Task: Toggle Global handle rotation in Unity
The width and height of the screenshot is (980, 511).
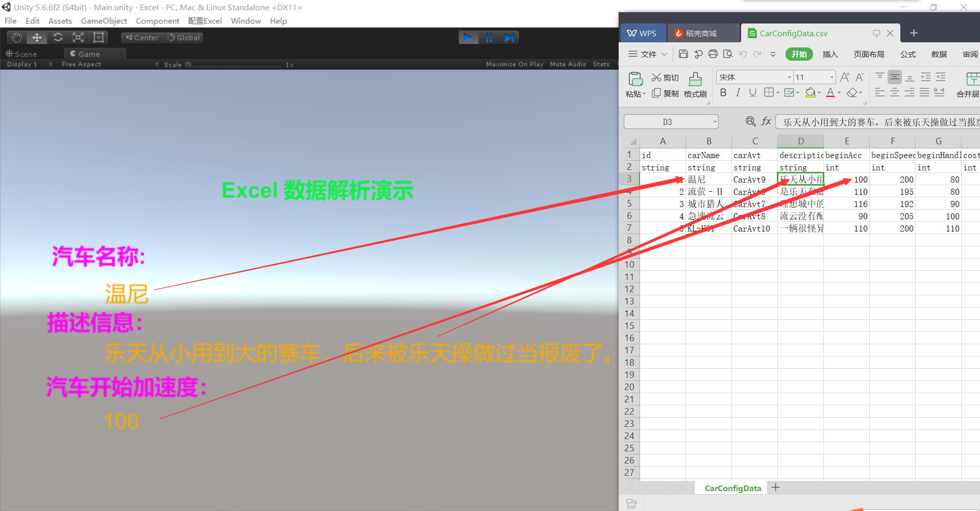Action: pyautogui.click(x=184, y=38)
